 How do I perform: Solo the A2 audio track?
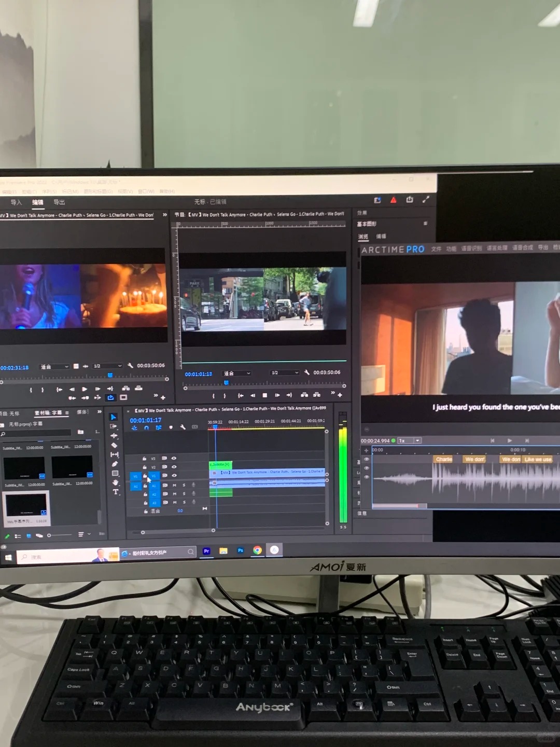[184, 494]
